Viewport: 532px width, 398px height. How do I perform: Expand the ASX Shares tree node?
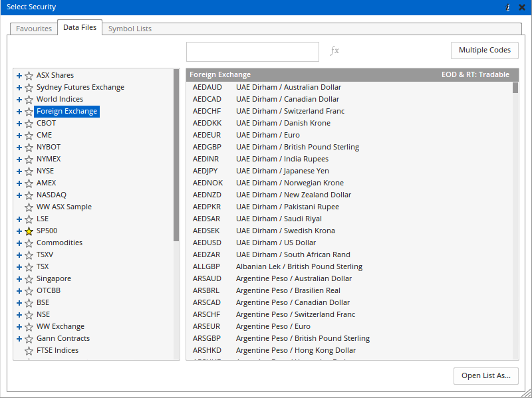pyautogui.click(x=19, y=76)
